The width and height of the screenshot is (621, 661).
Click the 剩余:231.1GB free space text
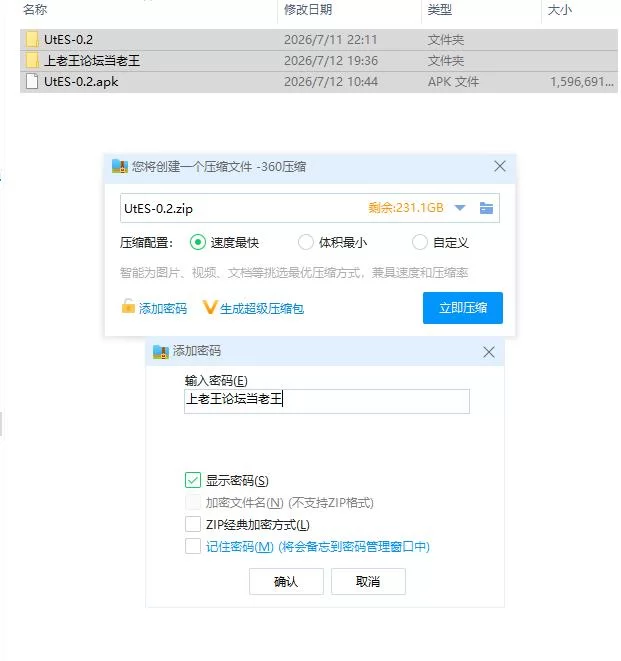click(406, 208)
